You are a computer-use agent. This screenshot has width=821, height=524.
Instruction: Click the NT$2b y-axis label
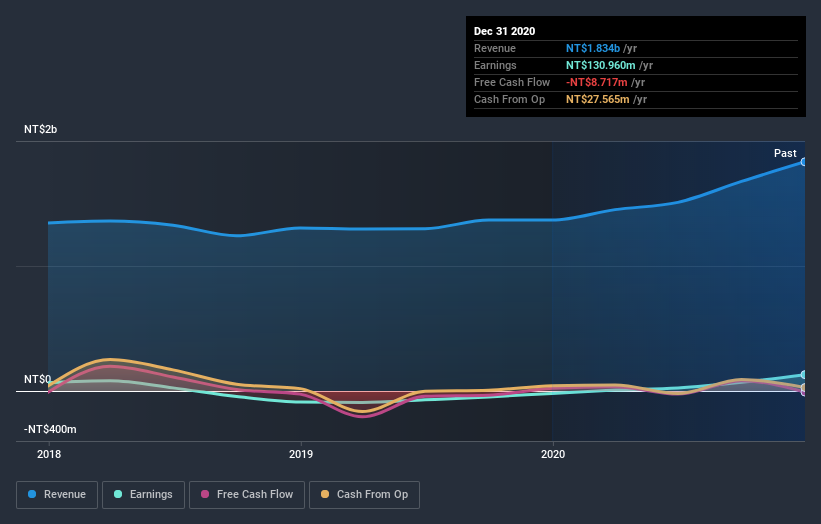tap(40, 129)
